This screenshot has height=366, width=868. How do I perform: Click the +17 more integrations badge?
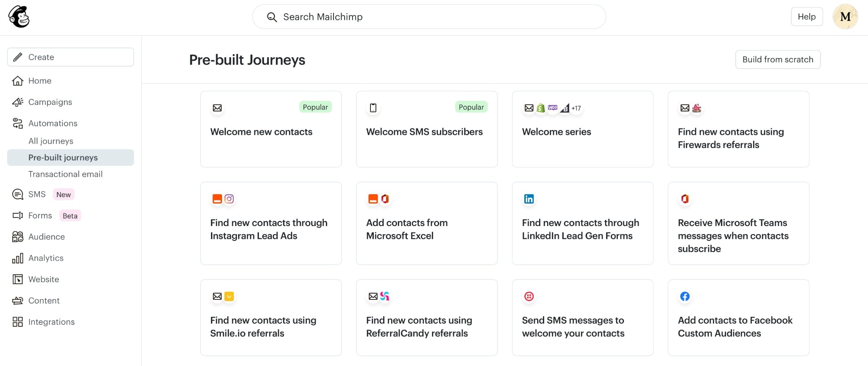point(576,108)
